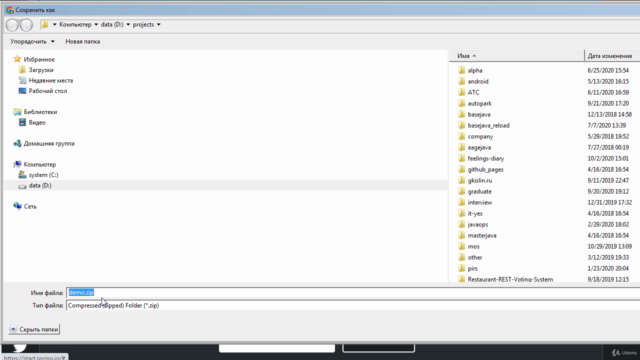640x360 pixels.
Task: Expand dropdown arrow after Компьютер breadcrumb
Action: click(x=96, y=24)
